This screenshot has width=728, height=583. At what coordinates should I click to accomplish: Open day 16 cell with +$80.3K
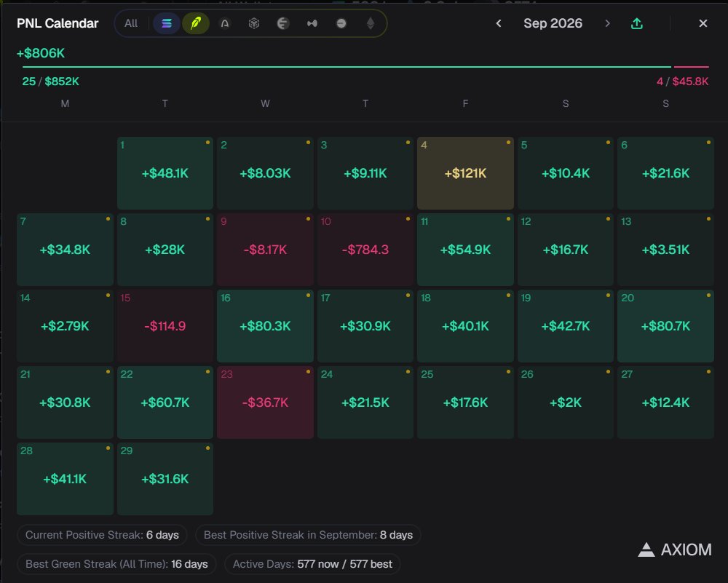(265, 326)
